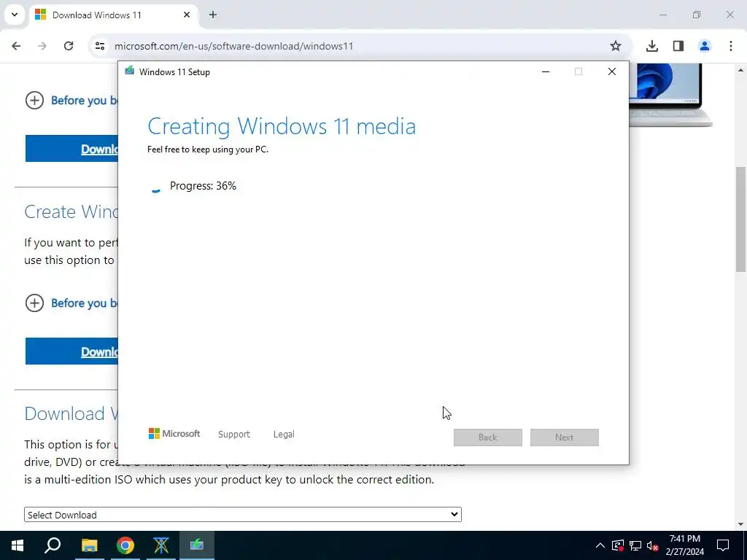Click the Next button in Setup
This screenshot has width=747, height=560.
(565, 437)
